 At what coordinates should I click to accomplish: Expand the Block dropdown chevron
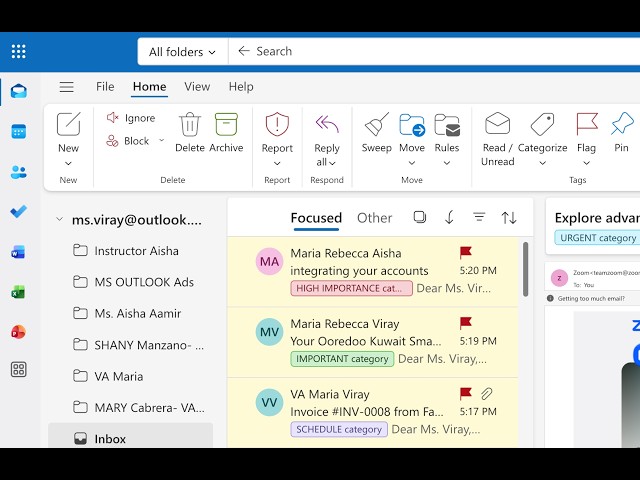pyautogui.click(x=162, y=140)
